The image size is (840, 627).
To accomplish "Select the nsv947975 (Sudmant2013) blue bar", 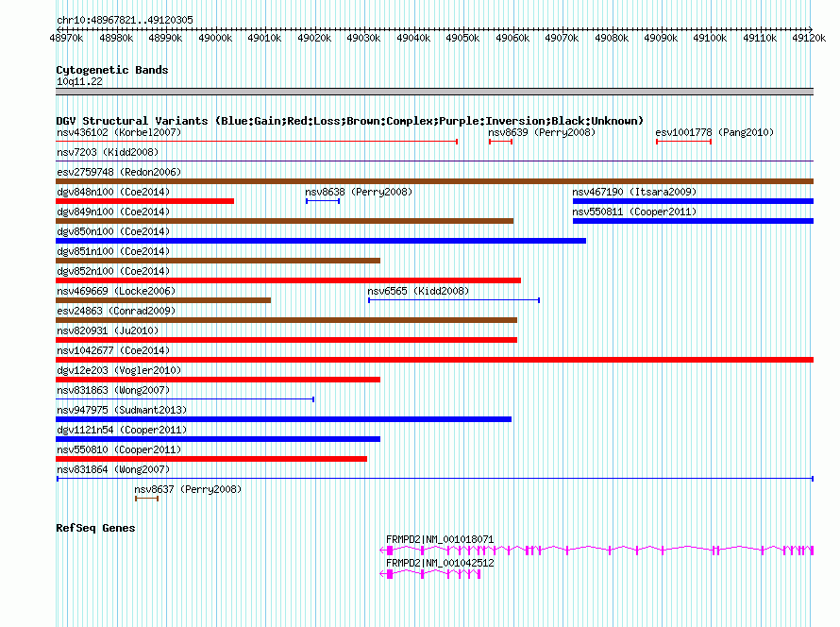I will [x=283, y=419].
